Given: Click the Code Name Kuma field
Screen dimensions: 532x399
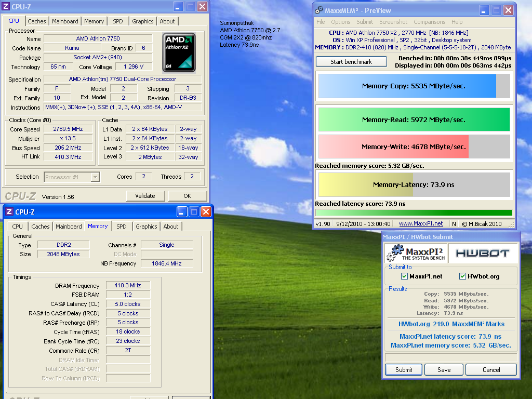Looking at the screenshot, I should 72,48.
